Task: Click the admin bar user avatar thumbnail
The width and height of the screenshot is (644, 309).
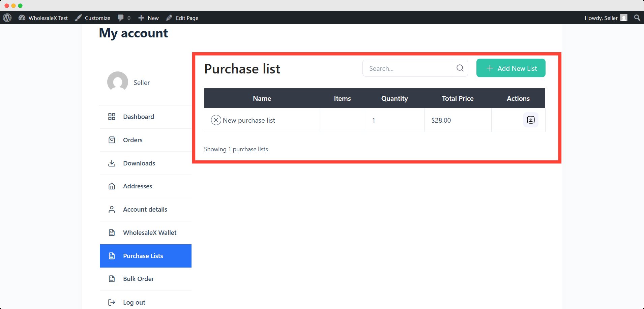Action: 624,18
